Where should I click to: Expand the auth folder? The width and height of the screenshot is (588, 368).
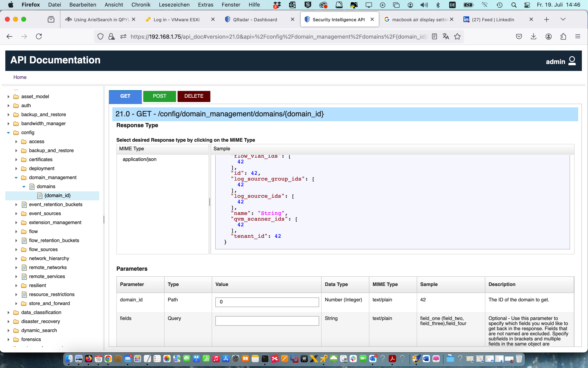pos(9,106)
